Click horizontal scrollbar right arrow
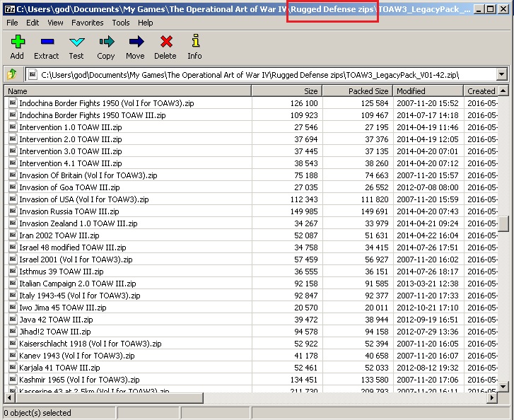Image resolution: width=514 pixels, height=420 pixels. (x=491, y=397)
